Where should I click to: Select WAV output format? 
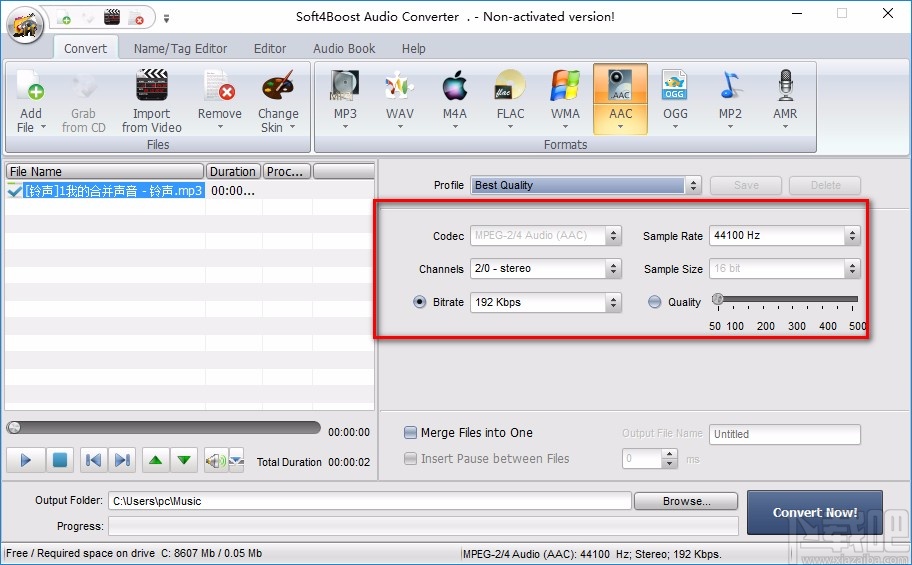[x=400, y=87]
